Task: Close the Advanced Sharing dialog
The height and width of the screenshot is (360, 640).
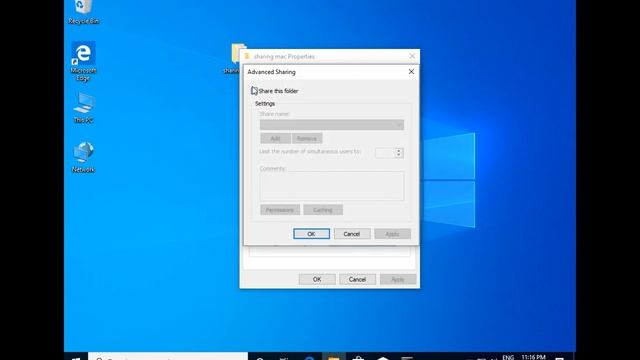Action: click(411, 71)
